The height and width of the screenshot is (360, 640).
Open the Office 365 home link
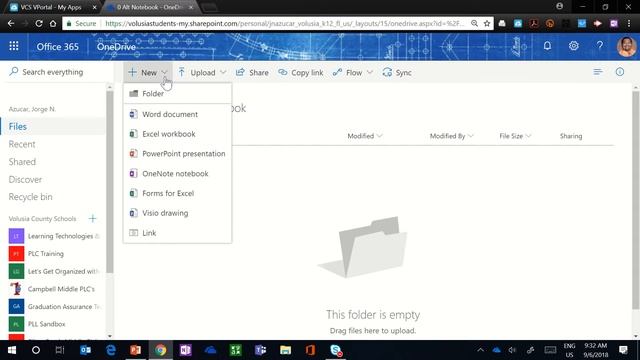pyautogui.click(x=58, y=47)
